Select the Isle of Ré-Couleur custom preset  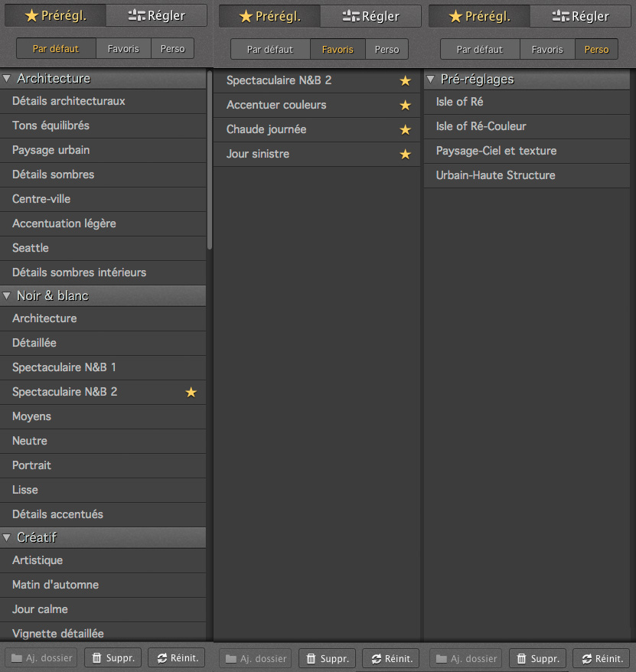click(x=527, y=126)
